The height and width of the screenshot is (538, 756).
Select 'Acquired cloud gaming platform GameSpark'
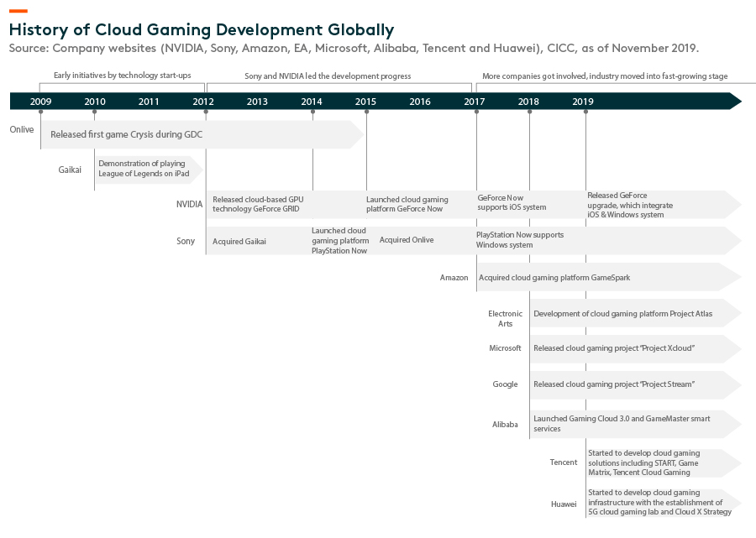tap(554, 278)
